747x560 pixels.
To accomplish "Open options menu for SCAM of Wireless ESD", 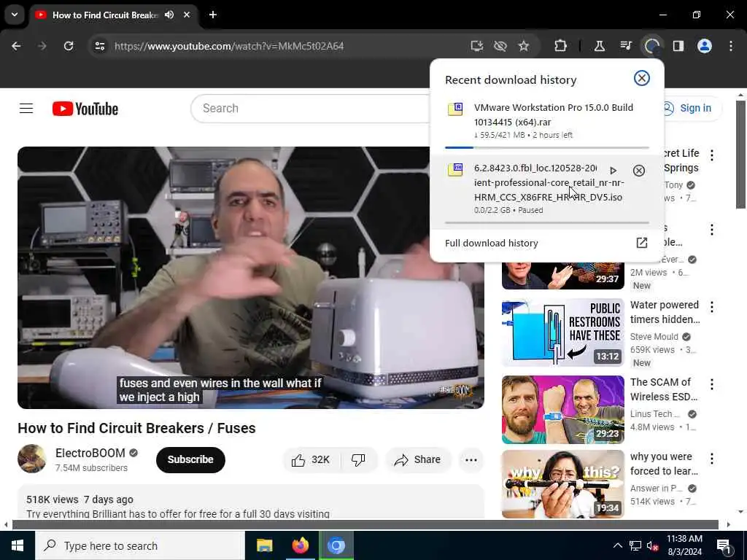I will [x=712, y=384].
